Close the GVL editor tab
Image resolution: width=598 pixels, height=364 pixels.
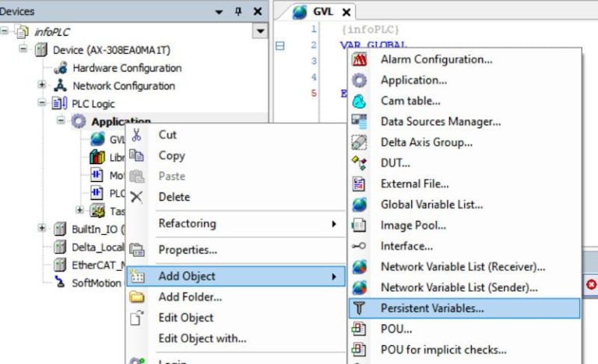[x=346, y=12]
